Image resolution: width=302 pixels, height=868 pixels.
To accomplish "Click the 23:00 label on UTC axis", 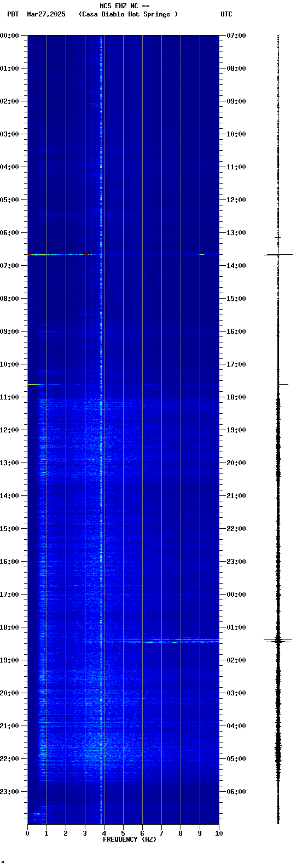I will 236,562.
